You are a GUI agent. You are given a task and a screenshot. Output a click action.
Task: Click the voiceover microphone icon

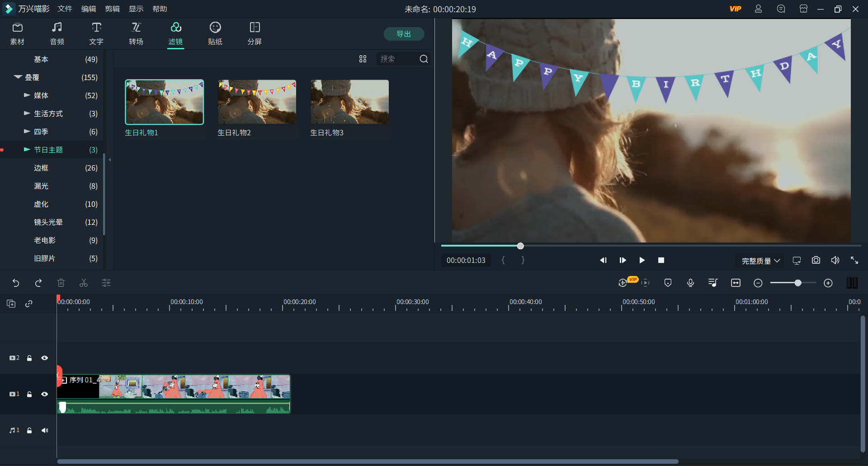tap(690, 283)
